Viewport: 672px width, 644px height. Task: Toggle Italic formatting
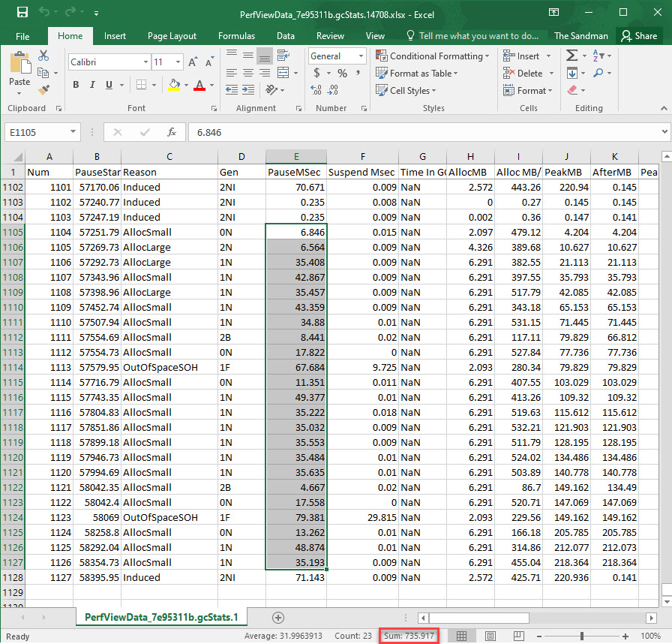click(92, 85)
